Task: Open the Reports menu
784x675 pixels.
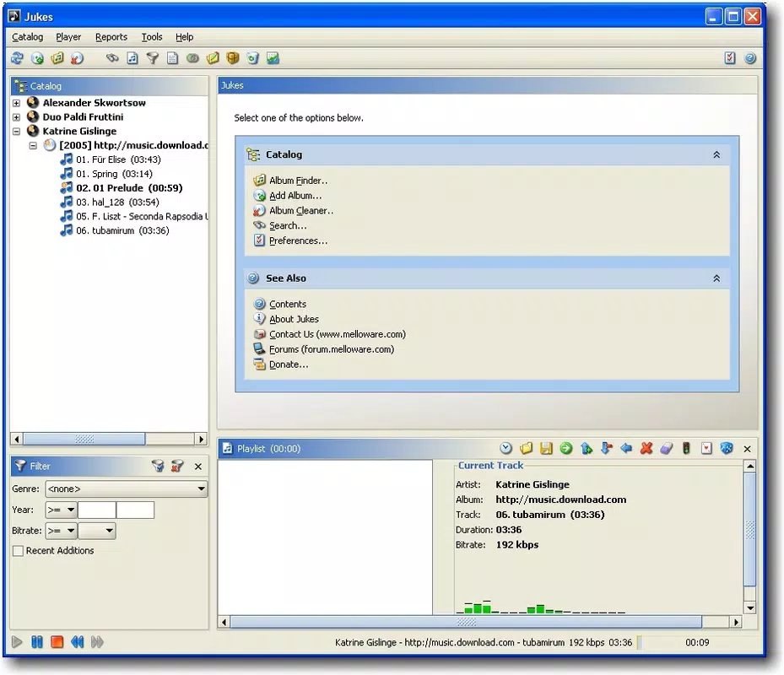Action: pos(111,37)
